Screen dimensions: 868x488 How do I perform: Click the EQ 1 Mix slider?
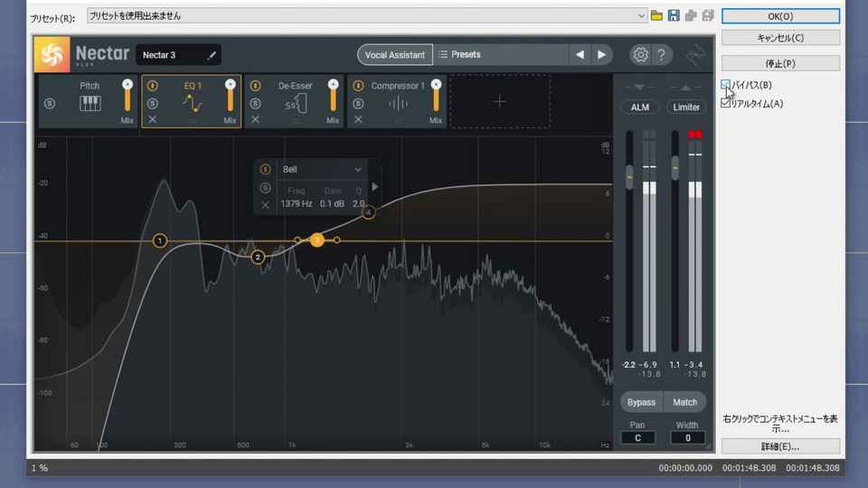point(231,97)
